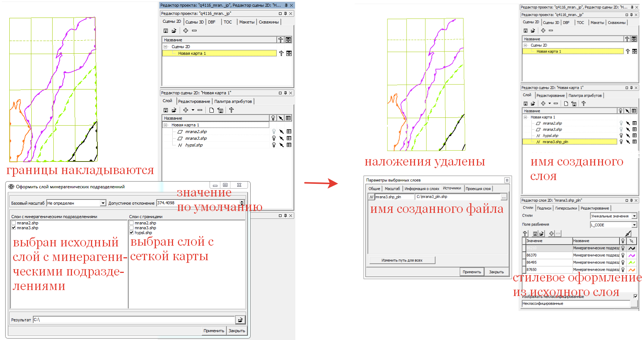Screen dimensions: 644x340
Task: Remove layer via left-hand Редактор сцены 2D minus
Action: [x=200, y=110]
